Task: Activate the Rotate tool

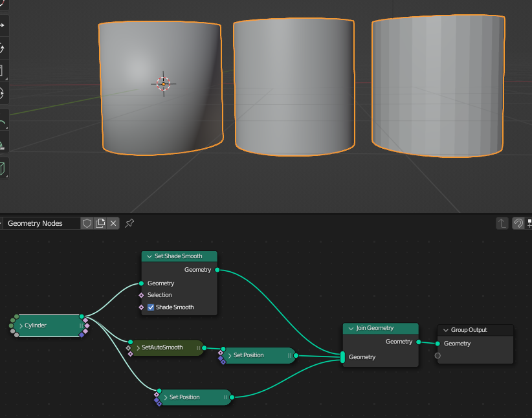Action: (x=6, y=47)
